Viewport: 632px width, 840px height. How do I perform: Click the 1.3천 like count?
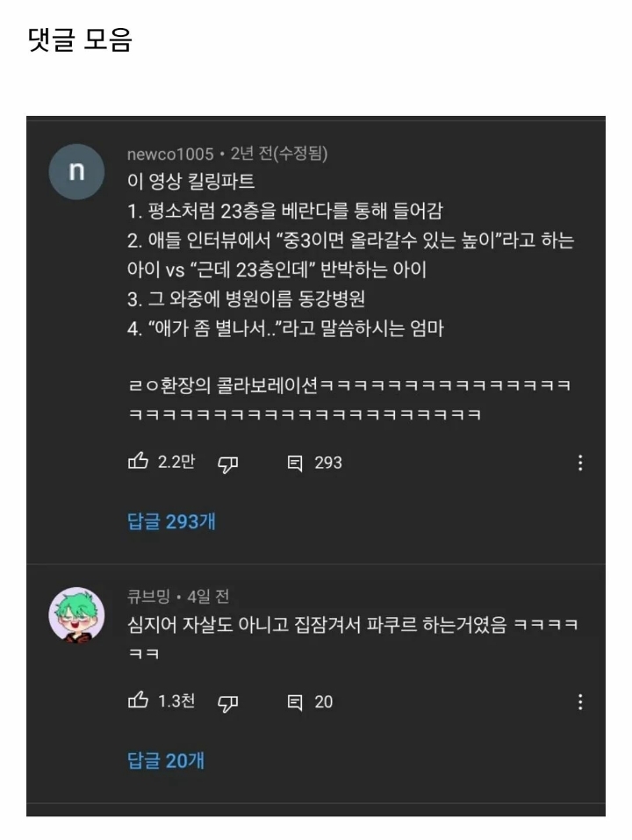176,701
